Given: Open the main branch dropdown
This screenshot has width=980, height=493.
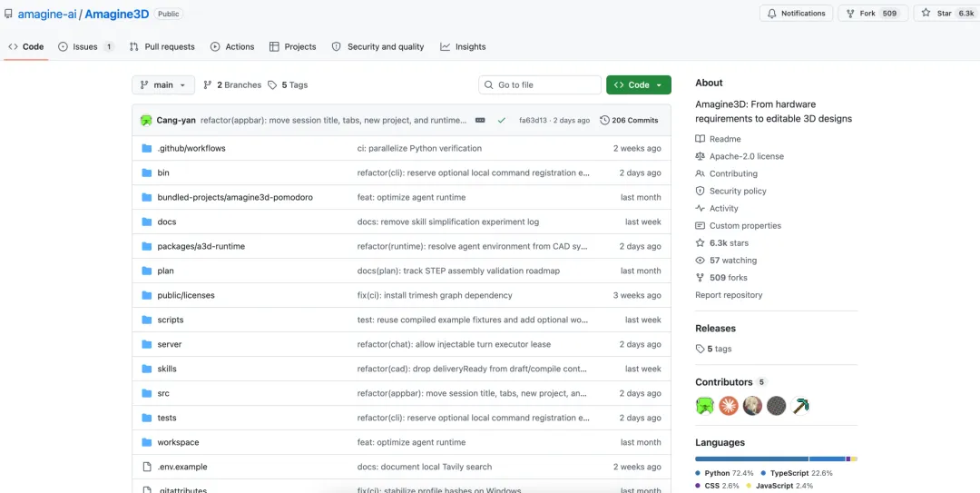Looking at the screenshot, I should 163,85.
